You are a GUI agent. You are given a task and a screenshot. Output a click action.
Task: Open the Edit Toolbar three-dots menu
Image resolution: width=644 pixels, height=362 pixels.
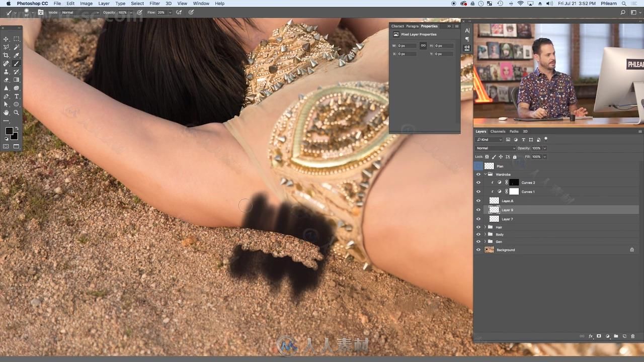coord(6,121)
